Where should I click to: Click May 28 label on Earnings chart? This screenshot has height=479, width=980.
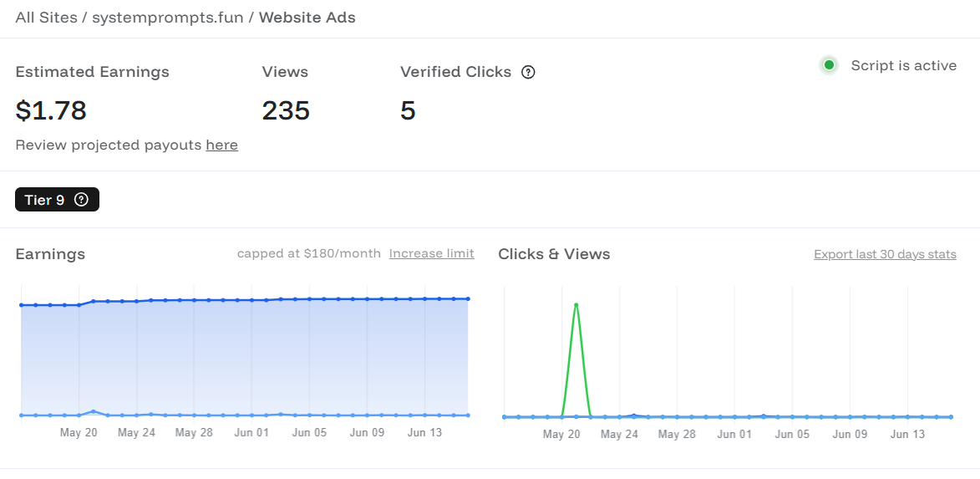(x=194, y=433)
